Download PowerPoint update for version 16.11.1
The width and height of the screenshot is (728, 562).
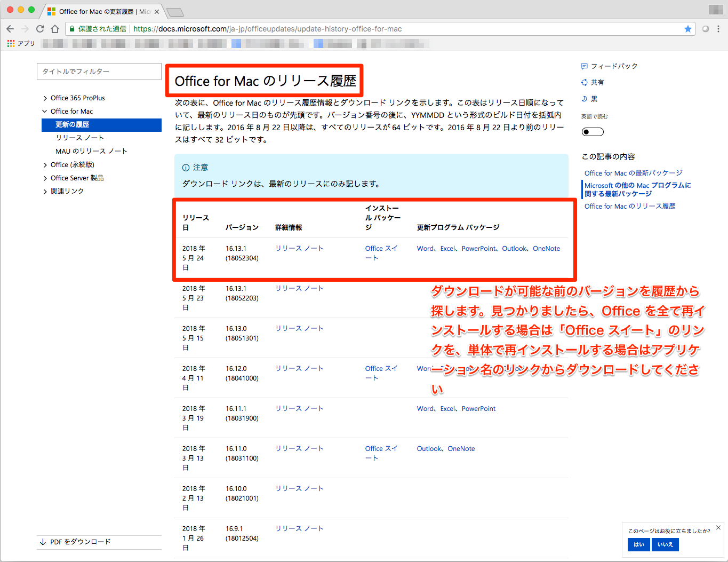coord(479,409)
